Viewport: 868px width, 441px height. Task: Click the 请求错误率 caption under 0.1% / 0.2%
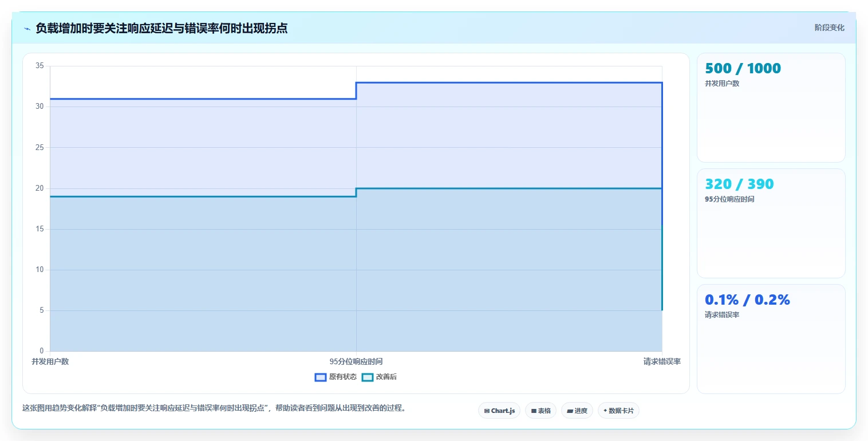coord(722,315)
